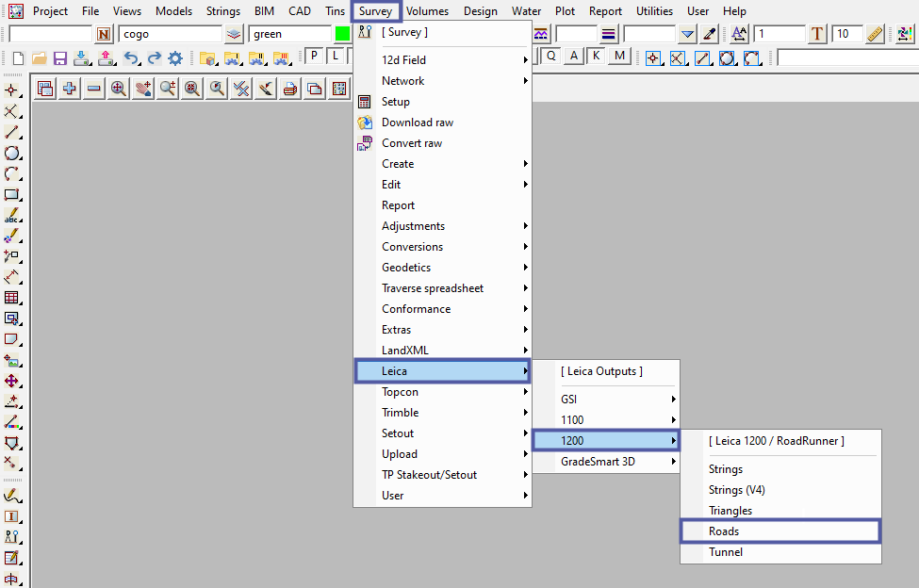Click the Redo arrow icon

point(153,58)
